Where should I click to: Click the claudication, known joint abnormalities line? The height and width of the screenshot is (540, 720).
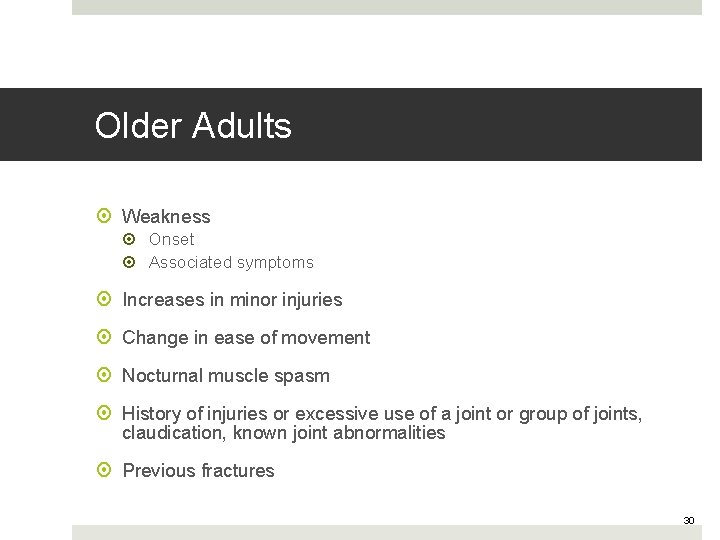point(283,433)
